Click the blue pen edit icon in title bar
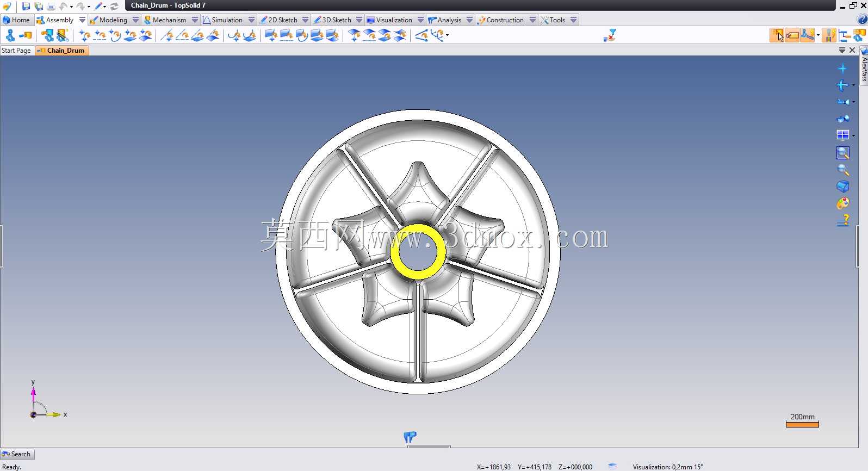The height and width of the screenshot is (471, 868). [x=98, y=6]
